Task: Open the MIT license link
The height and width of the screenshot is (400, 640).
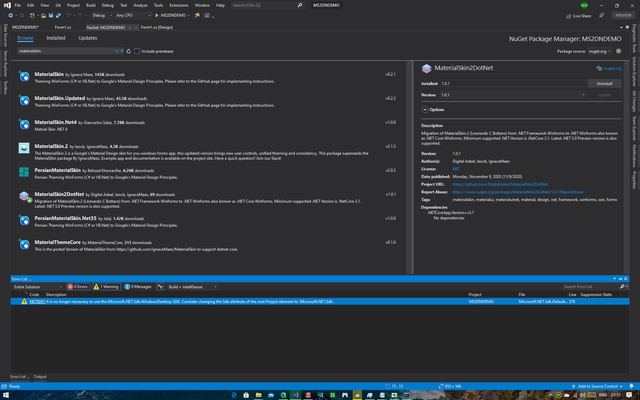Action: (x=456, y=169)
